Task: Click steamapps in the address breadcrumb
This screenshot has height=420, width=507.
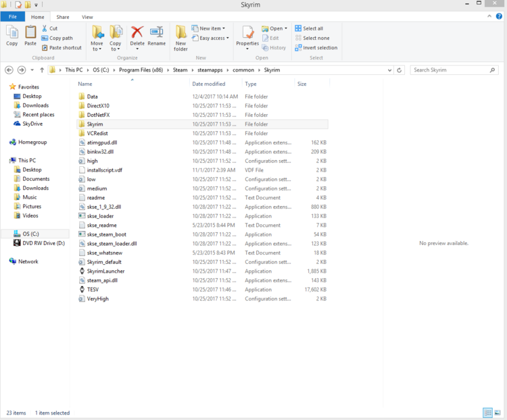Action: click(210, 70)
